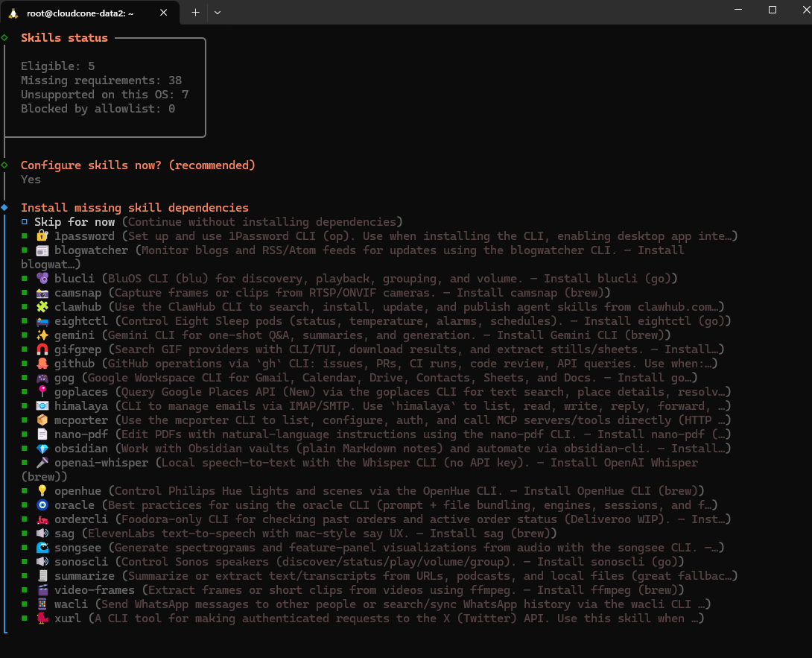Click the clawhub puzzle piece icon
Screen dimensions: 812x658
coord(42,307)
